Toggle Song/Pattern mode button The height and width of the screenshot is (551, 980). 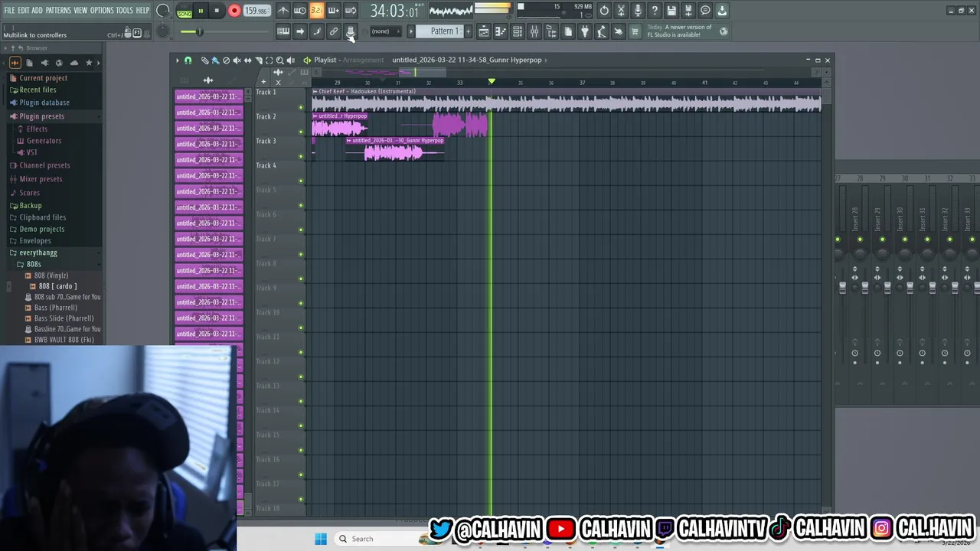coord(185,11)
